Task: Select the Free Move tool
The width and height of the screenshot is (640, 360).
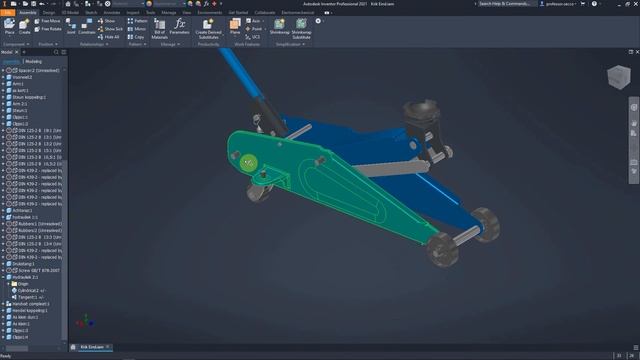Action: pos(48,21)
